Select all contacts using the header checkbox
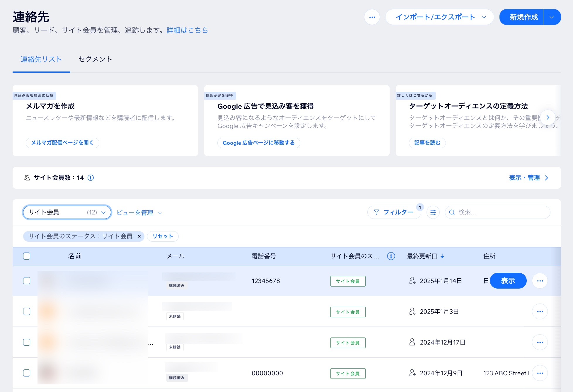Screen dimensions: 573x392 (27, 256)
